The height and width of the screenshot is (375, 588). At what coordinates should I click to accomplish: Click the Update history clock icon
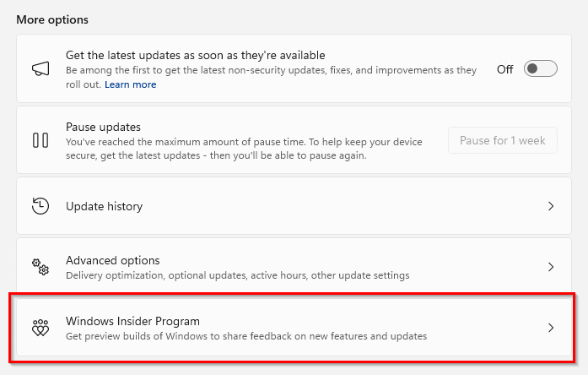(40, 206)
